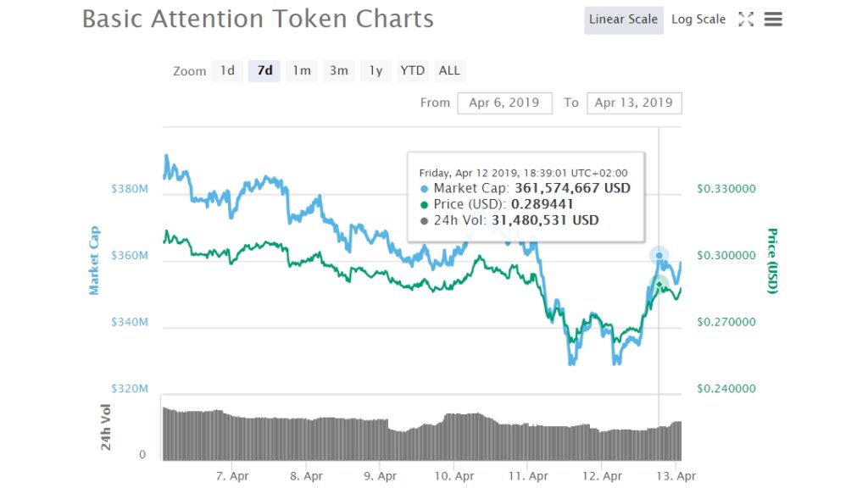Click the To date field showing Apr 13, 2019
Image resolution: width=868 pixels, height=488 pixels.
634,103
